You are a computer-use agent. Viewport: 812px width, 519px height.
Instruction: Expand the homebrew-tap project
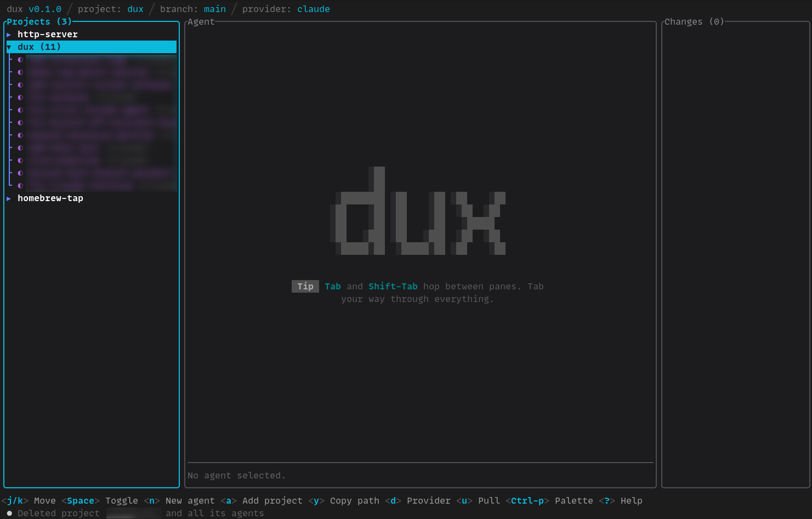coord(50,198)
